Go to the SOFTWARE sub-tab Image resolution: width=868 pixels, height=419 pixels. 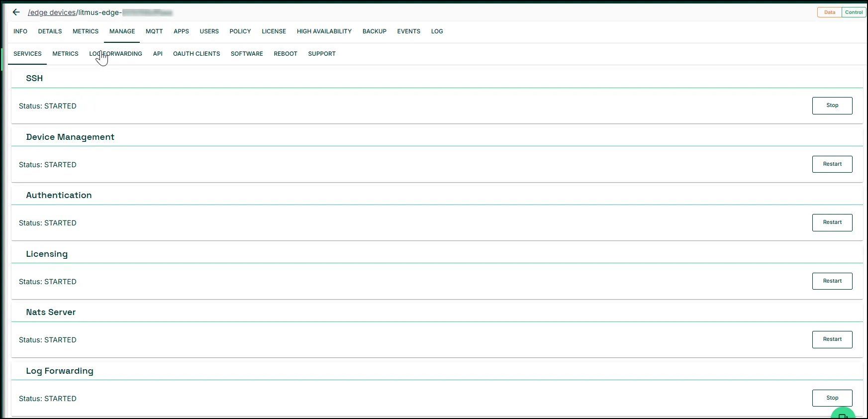pos(247,54)
